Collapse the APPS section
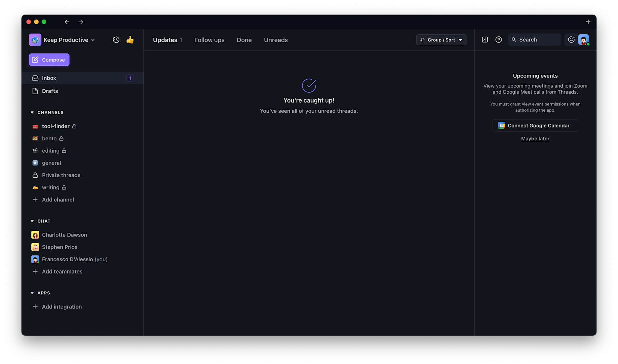The width and height of the screenshot is (618, 364). point(32,293)
